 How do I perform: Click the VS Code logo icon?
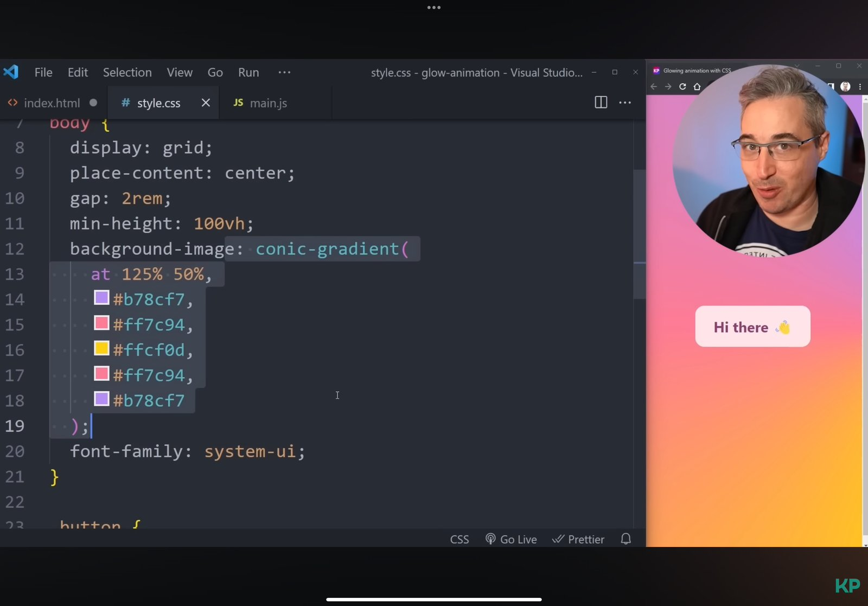pyautogui.click(x=11, y=72)
